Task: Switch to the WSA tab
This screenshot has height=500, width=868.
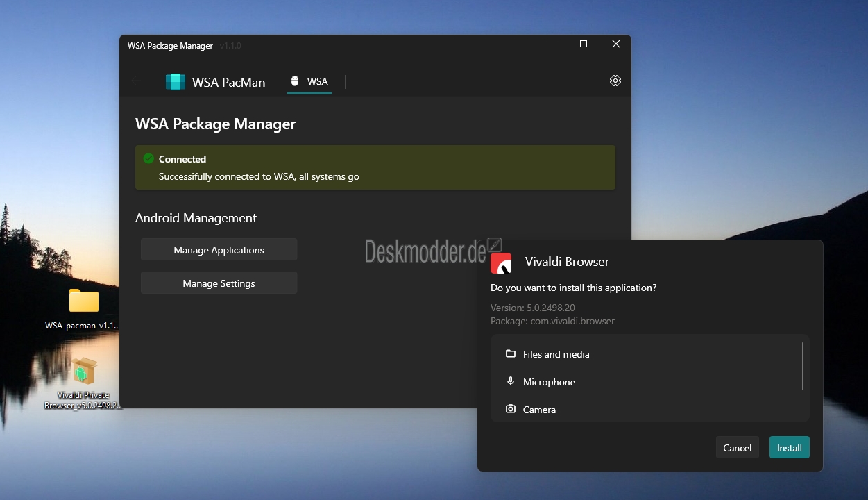Action: coord(309,81)
